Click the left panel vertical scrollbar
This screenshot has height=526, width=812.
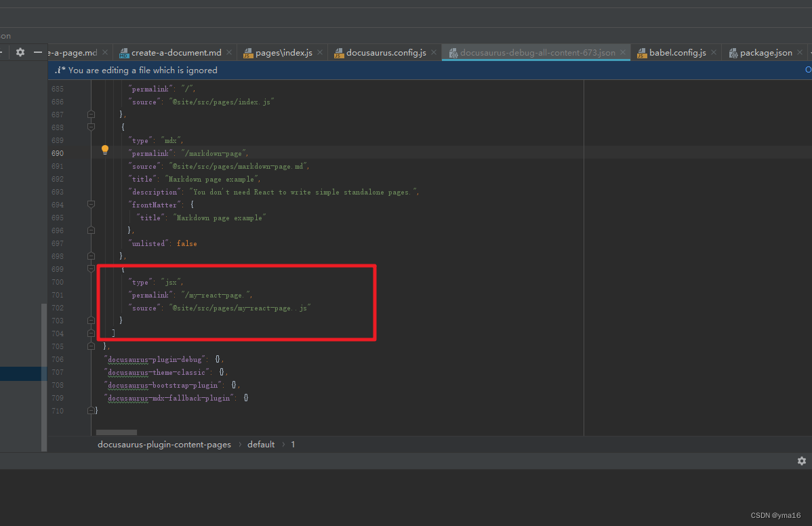tap(44, 378)
